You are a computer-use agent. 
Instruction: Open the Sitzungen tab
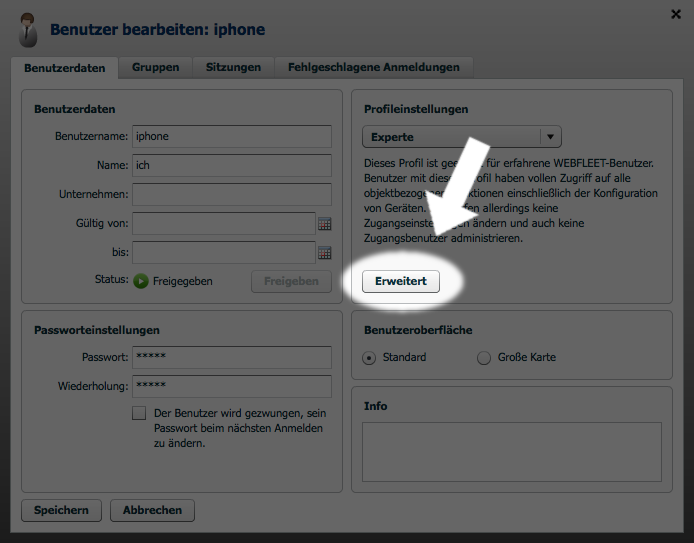(x=233, y=67)
